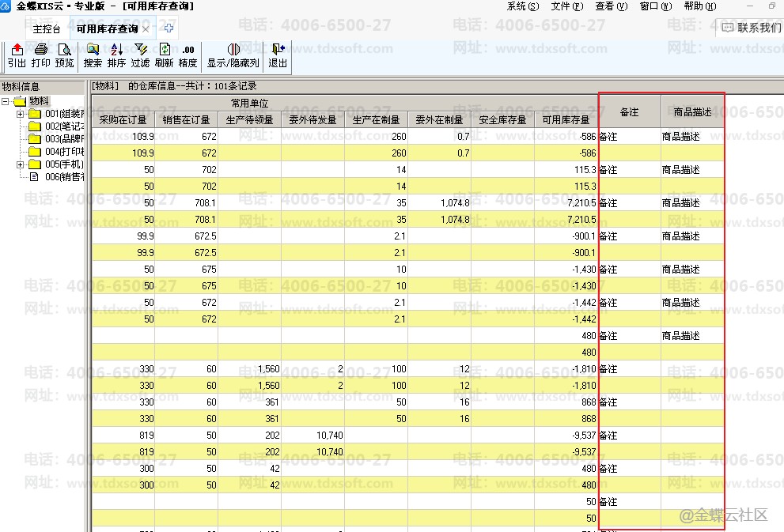The image size is (784, 532).
Task: Switch to the 主控台 tab
Action: point(47,29)
